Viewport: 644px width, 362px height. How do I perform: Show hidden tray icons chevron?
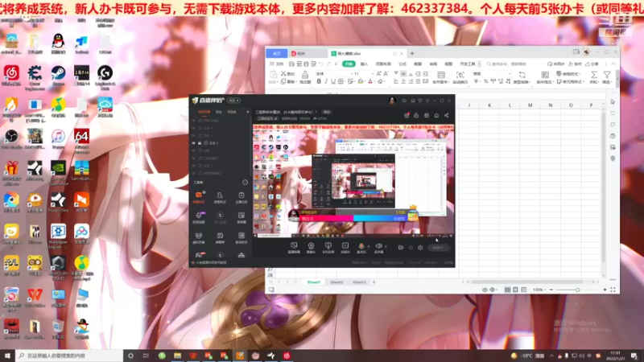tap(551, 356)
